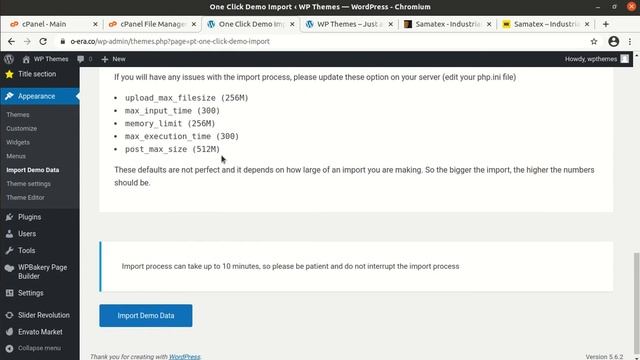Open the Users menu label

[27, 234]
